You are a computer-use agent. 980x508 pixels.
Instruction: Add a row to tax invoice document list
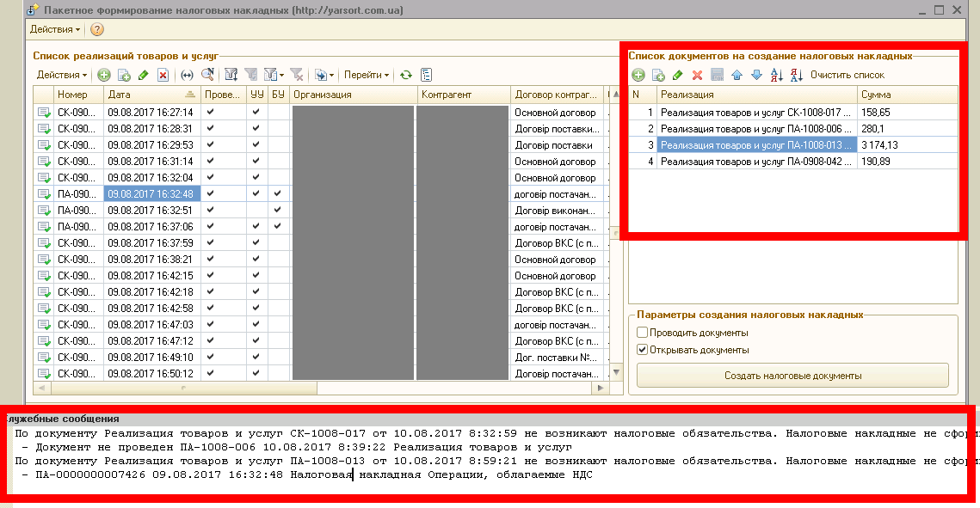click(x=638, y=75)
